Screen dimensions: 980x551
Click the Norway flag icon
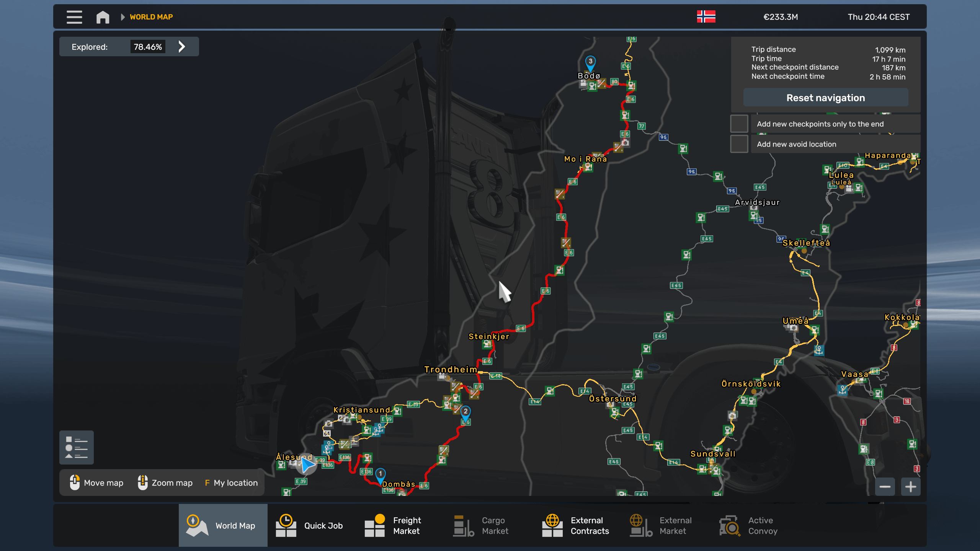(x=706, y=17)
